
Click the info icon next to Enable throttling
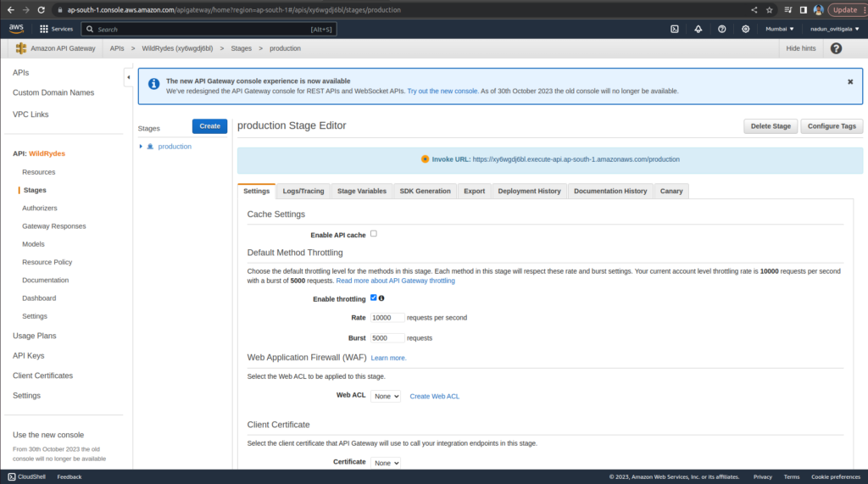pyautogui.click(x=381, y=298)
